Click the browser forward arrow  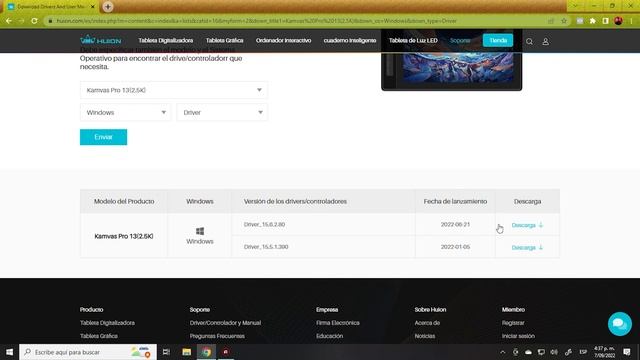click(21, 21)
